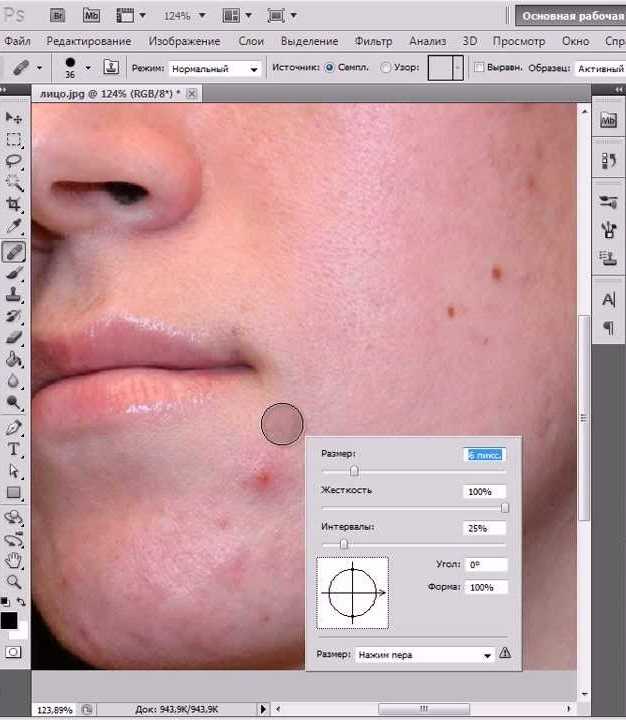Select the Brush tool
This screenshot has height=720, width=626.
pyautogui.click(x=14, y=273)
